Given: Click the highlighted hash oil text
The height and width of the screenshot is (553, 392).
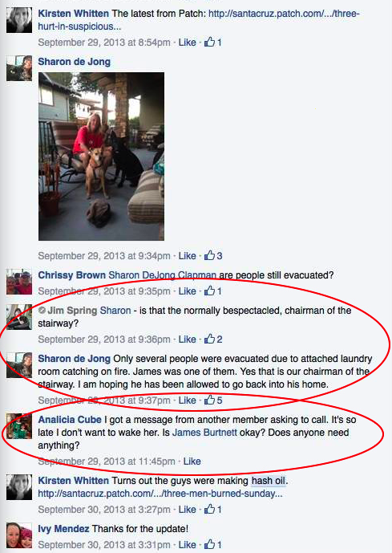Looking at the screenshot, I should pos(268,480).
